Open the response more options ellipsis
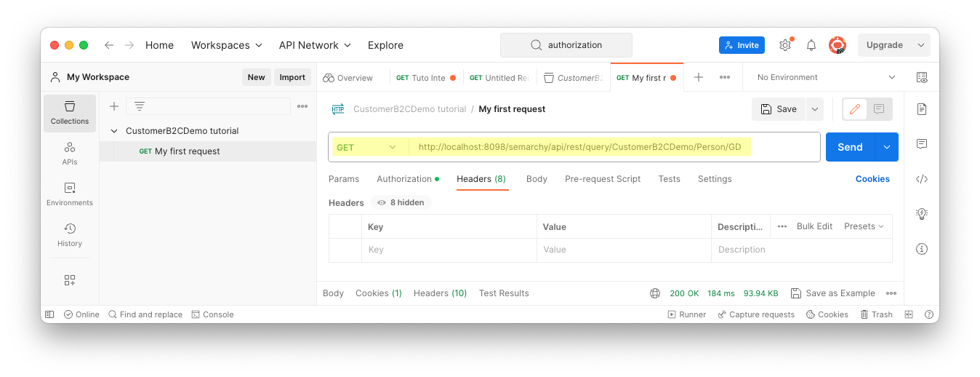The image size is (980, 377). tap(891, 293)
